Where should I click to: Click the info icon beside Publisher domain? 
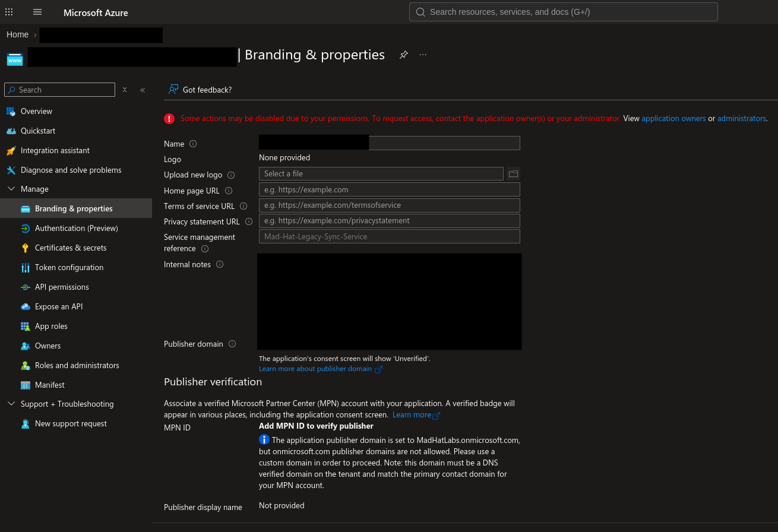point(232,344)
